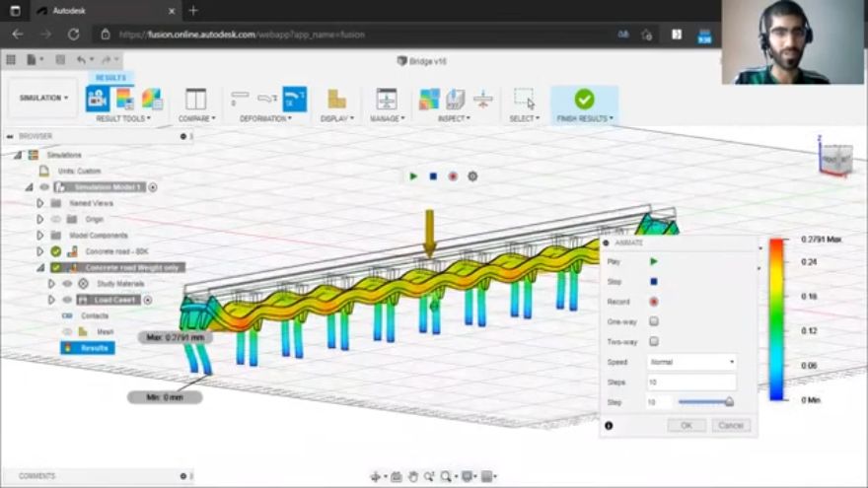Viewport: 868px width, 488px height.
Task: Click the Stop button in Animate dialog
Action: coord(654,282)
